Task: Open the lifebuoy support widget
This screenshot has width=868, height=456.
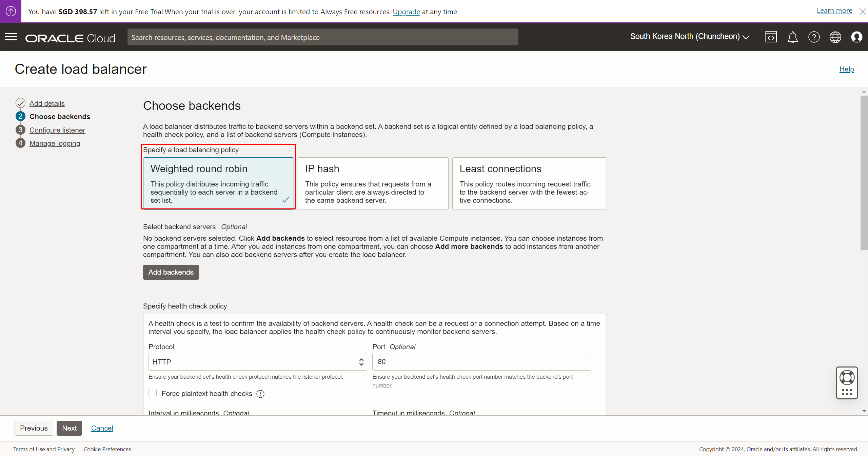Action: click(x=847, y=378)
